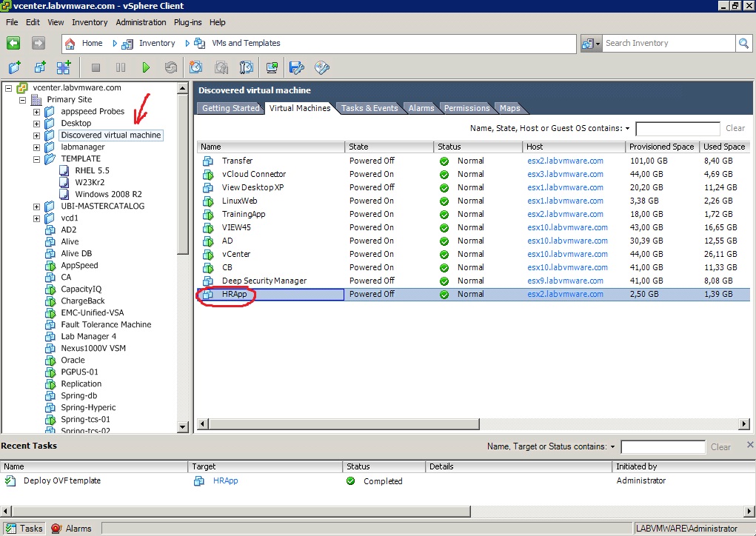
Task: Click the virtual machine filter text box
Action: [678, 129]
